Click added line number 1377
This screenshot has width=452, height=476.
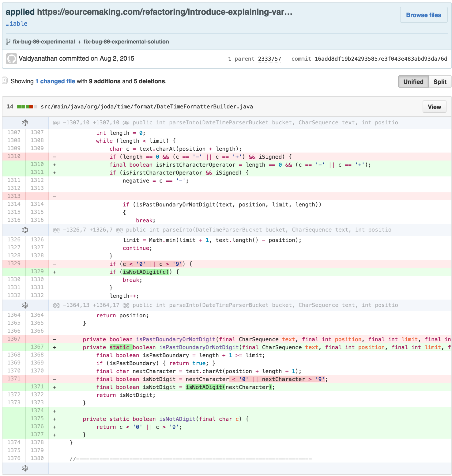tap(37, 434)
